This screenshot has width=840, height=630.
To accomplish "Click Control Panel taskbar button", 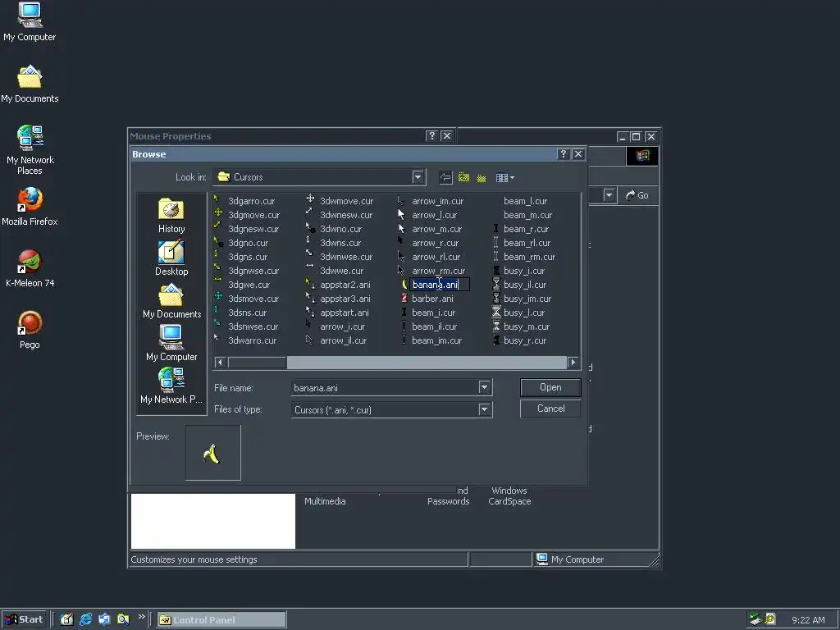I will coord(221,620).
